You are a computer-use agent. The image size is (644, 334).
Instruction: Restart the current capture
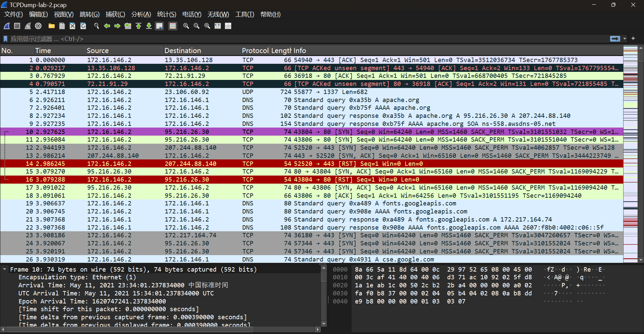(28, 26)
